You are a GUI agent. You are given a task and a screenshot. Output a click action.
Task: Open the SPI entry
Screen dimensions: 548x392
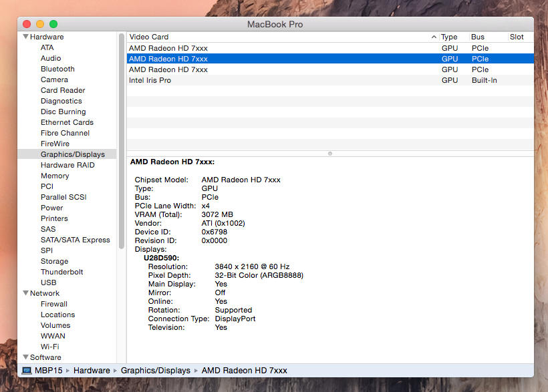click(x=47, y=250)
